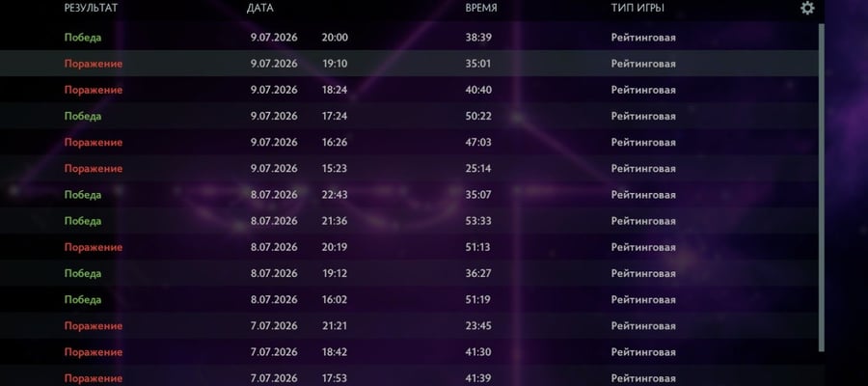Click the vertical scrollbar of match list

822,187
